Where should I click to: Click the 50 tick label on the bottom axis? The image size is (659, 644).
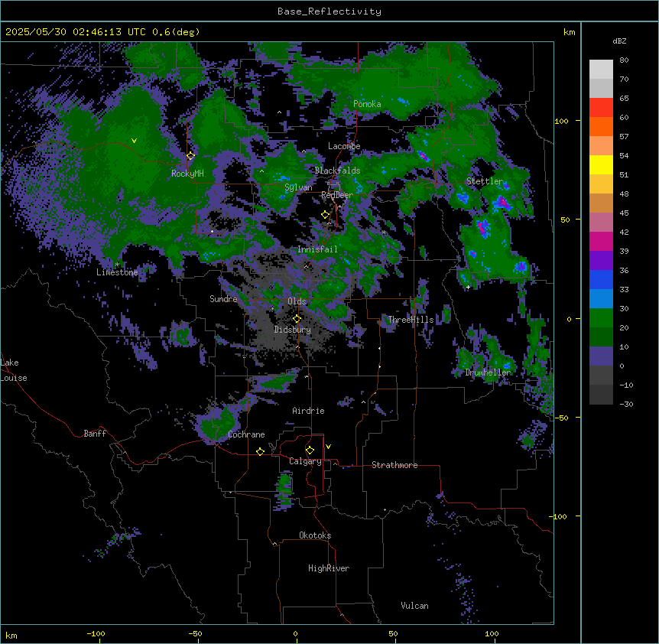tap(393, 633)
